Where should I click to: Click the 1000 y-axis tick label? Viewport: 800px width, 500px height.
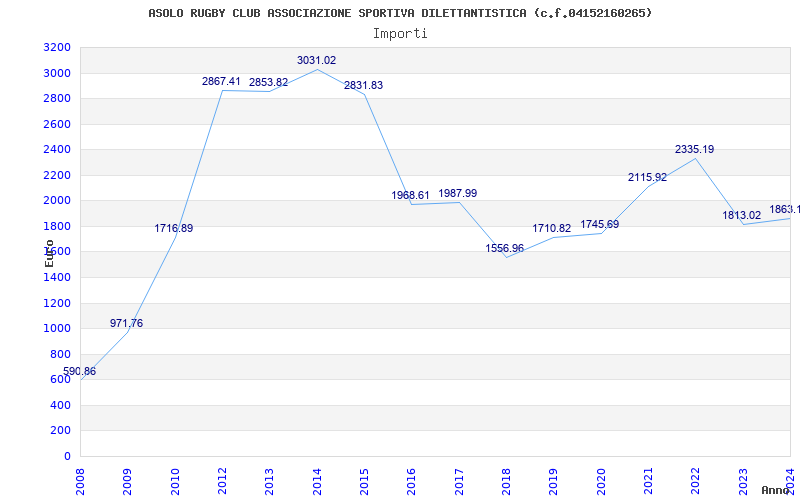pyautogui.click(x=57, y=329)
